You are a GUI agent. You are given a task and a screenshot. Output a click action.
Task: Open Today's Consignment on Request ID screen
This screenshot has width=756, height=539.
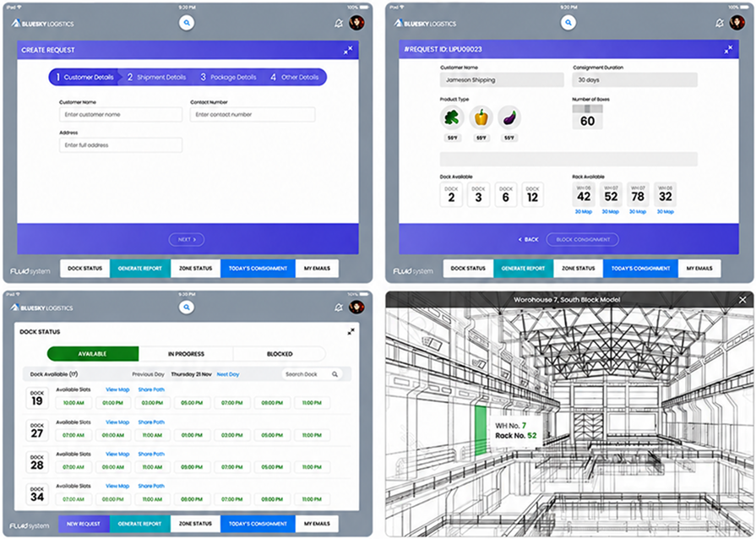[641, 269]
